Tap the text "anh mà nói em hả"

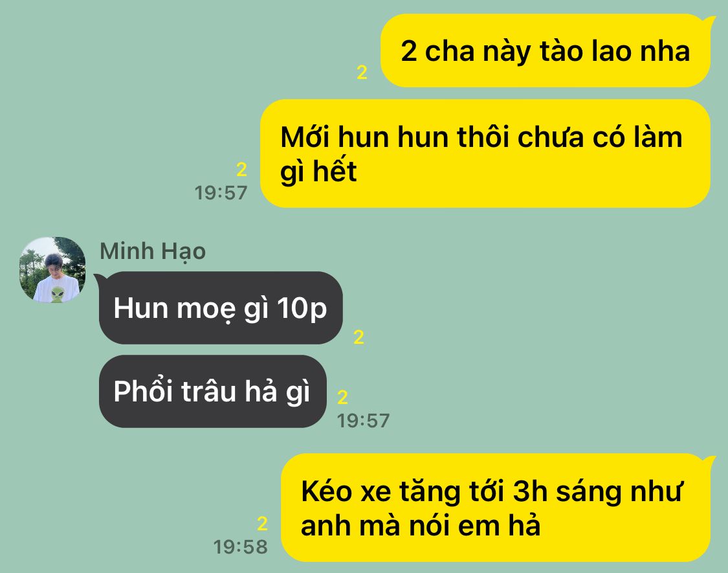[421, 526]
